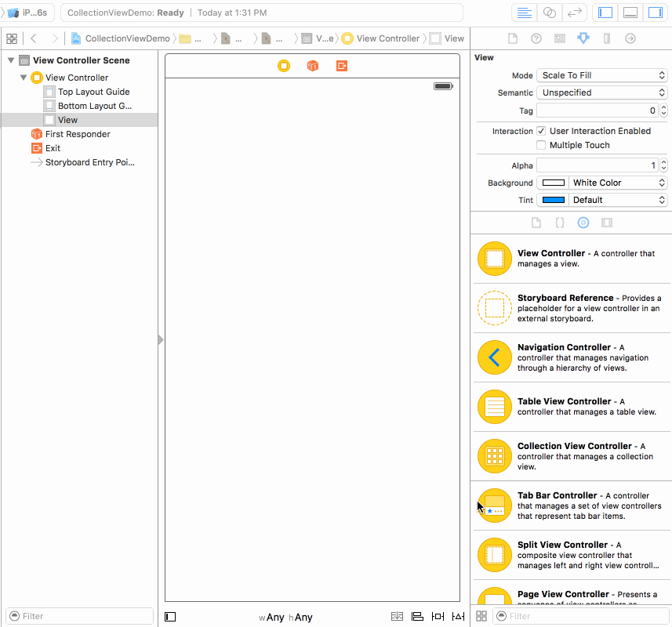This screenshot has width=672, height=627.
Task: Select Navigation Controller library object
Action: (572, 357)
